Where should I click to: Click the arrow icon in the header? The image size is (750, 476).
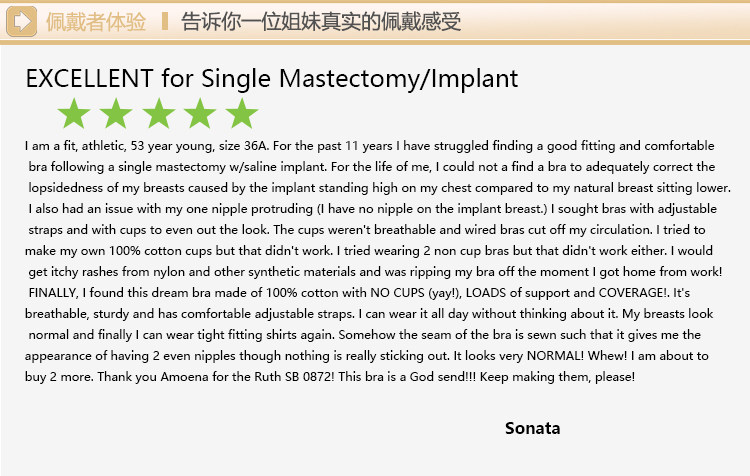(x=22, y=21)
